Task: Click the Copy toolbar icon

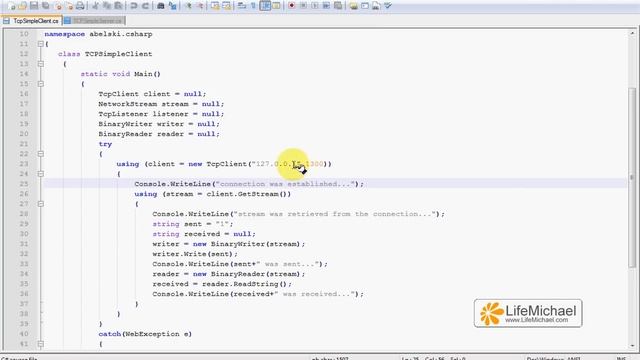Action: point(107,6)
